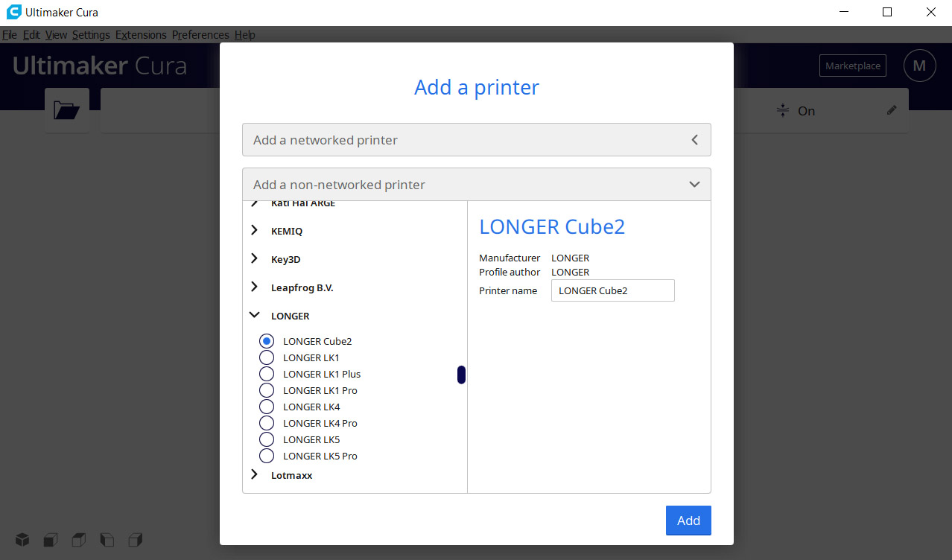Click the Profile author label
The image size is (952, 560).
click(x=510, y=272)
